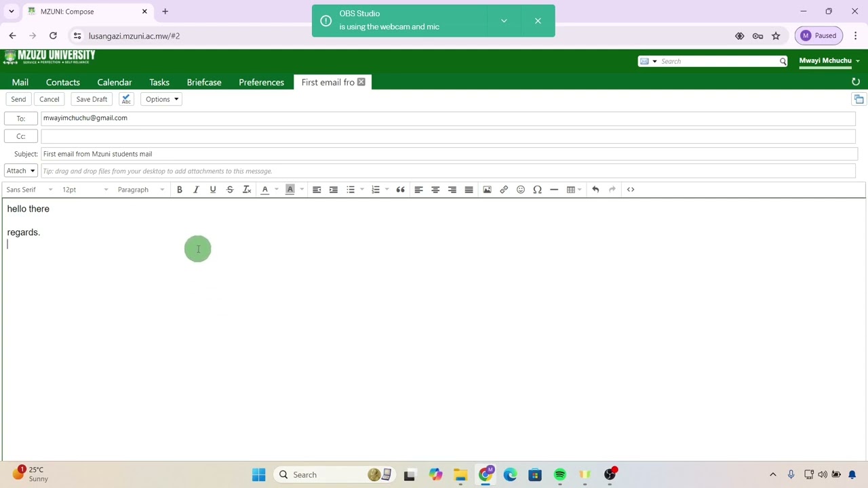Open the Sans Serif font family dropdown

[x=30, y=190]
